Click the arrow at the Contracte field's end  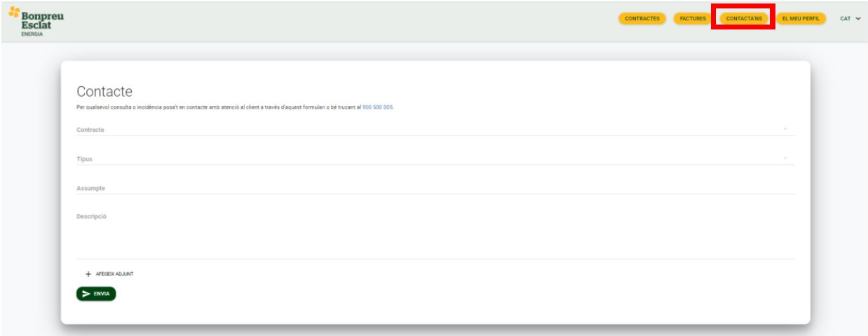pyautogui.click(x=785, y=129)
